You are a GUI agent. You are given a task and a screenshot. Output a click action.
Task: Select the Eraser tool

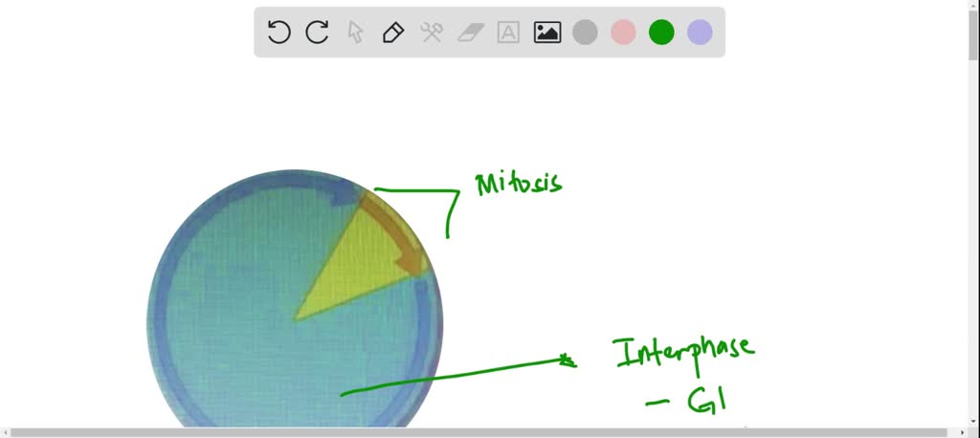click(471, 33)
